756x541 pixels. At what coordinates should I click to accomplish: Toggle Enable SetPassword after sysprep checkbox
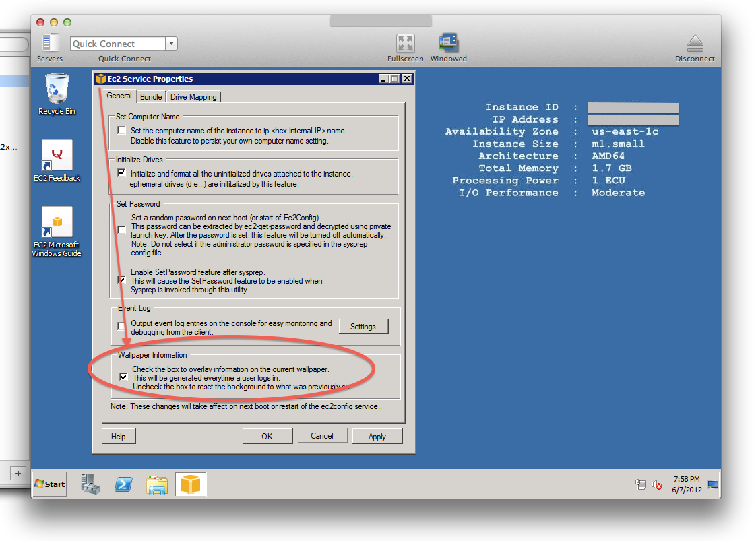point(121,280)
